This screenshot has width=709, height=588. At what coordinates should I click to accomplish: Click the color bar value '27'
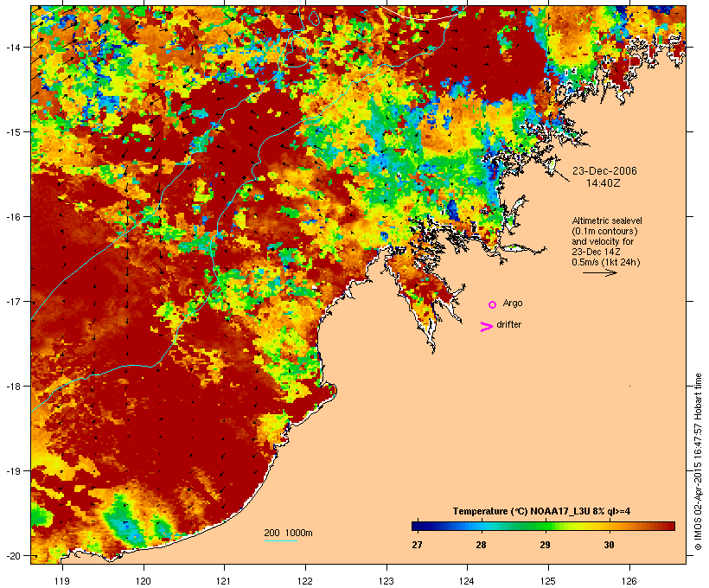point(417,545)
